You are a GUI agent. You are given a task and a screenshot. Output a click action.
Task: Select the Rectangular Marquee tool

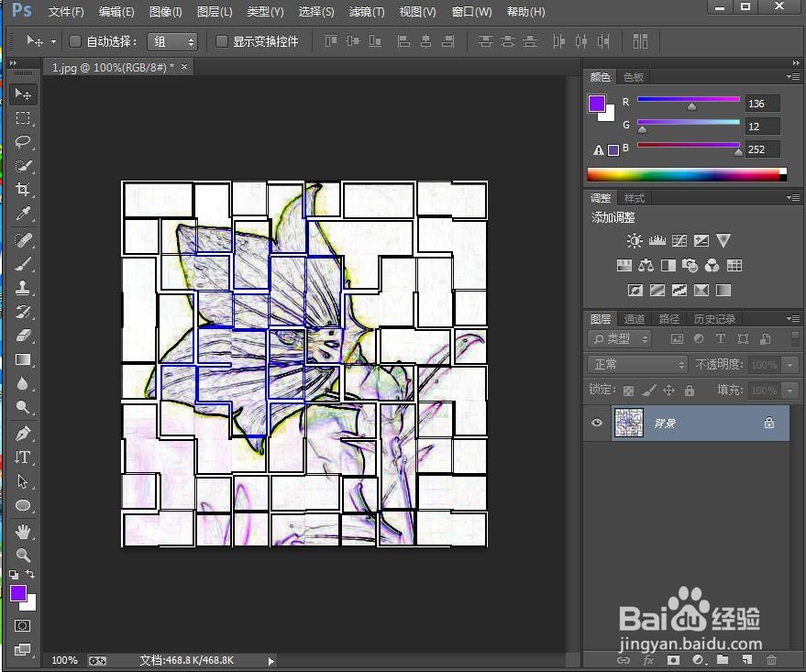23,118
